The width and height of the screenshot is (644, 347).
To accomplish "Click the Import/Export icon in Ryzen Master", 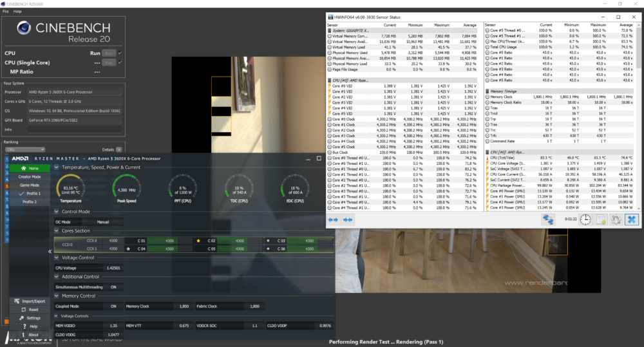I will pos(17,301).
